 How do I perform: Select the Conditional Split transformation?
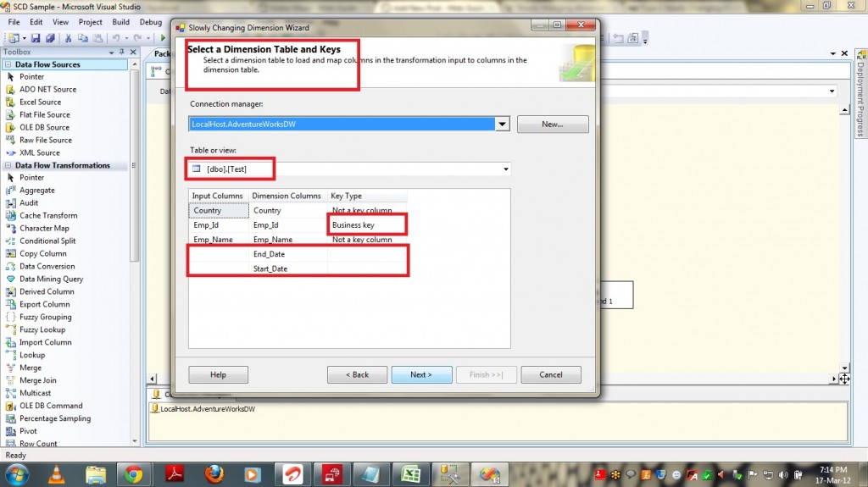[x=47, y=241]
